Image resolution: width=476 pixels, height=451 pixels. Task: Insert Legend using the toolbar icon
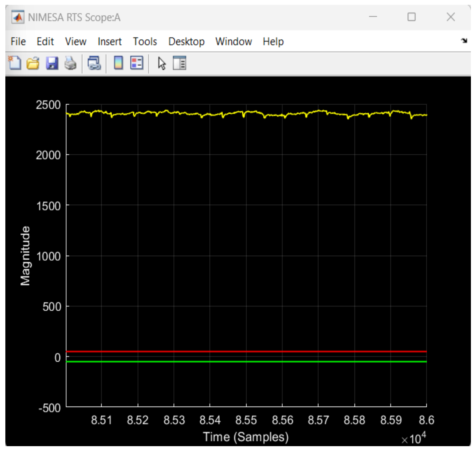[x=137, y=63]
